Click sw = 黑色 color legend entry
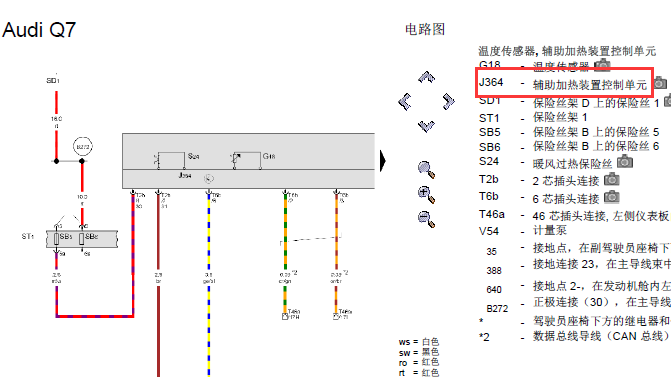Viewport: 671px width, 377px height. point(419,352)
